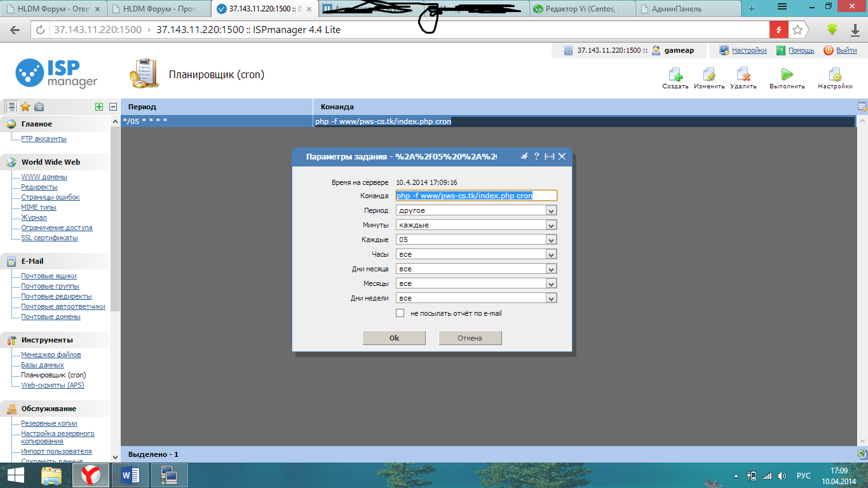
Task: Collapse all sidebar sections with minus button
Action: pos(113,107)
